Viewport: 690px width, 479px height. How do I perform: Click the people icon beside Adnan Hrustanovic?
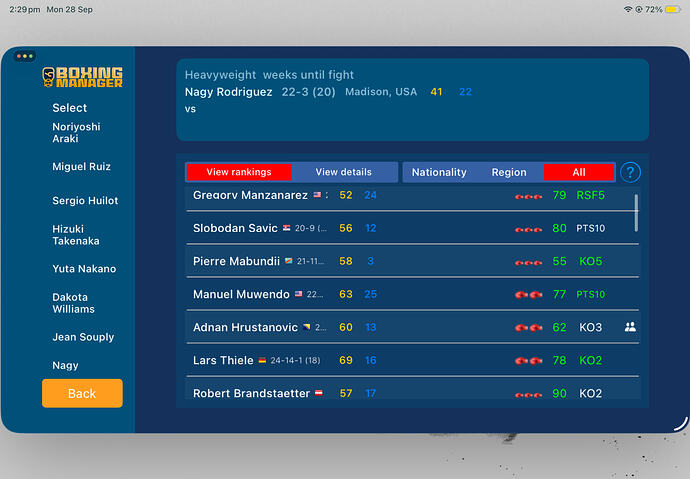click(630, 327)
